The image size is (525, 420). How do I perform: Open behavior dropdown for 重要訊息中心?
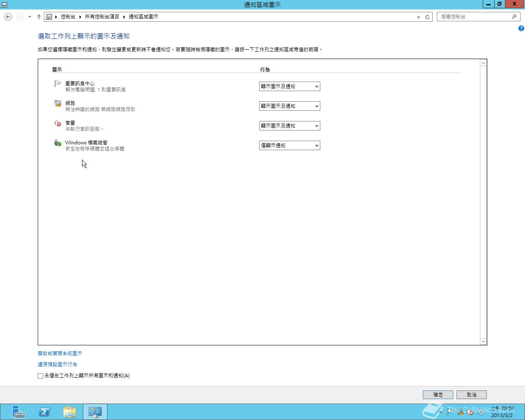290,87
